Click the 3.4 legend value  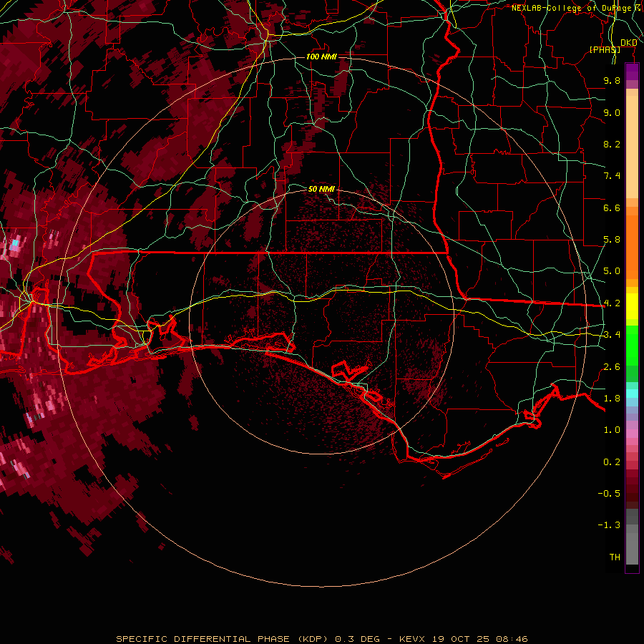612,335
